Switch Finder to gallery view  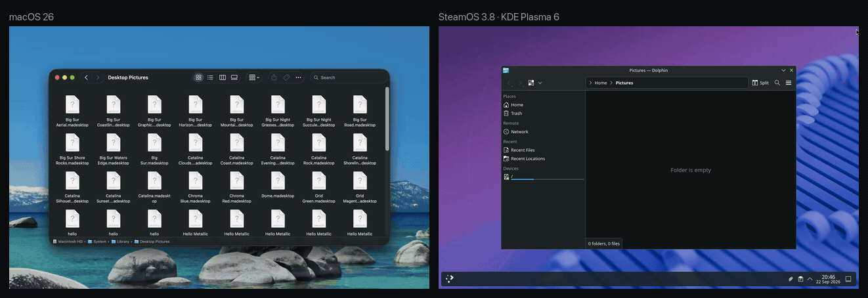coord(234,77)
